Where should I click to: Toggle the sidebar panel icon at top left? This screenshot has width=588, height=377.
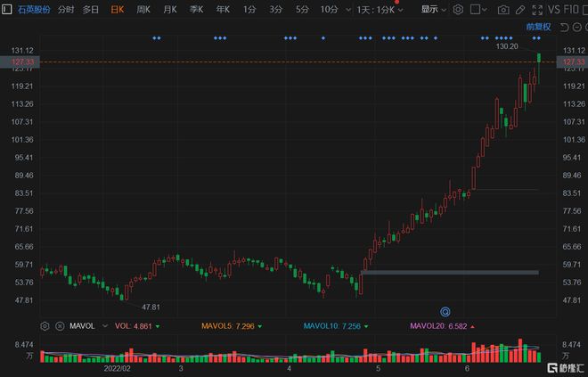[7, 10]
